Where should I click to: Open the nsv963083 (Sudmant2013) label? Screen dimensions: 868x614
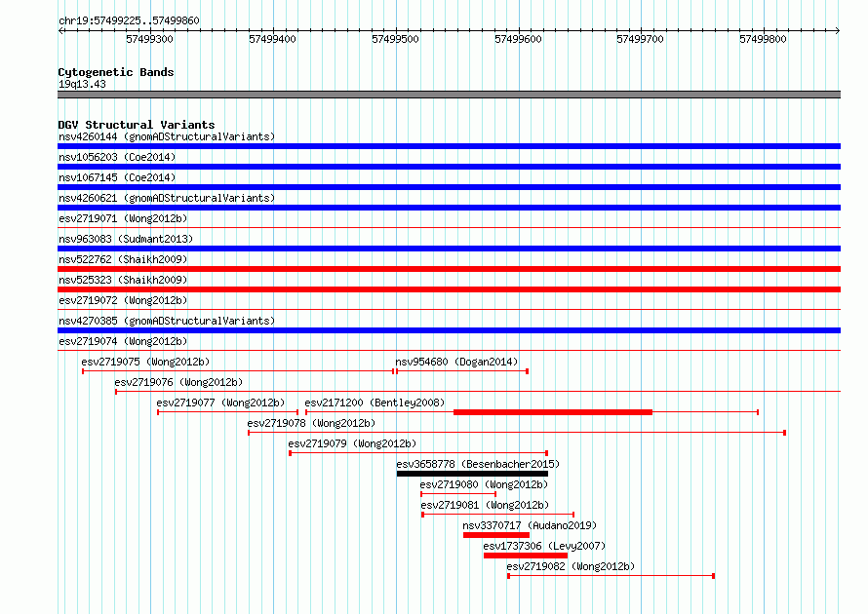[126, 239]
